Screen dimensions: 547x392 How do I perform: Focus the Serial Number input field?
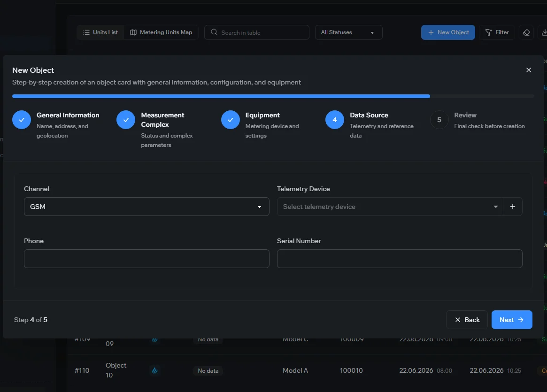[x=400, y=258]
